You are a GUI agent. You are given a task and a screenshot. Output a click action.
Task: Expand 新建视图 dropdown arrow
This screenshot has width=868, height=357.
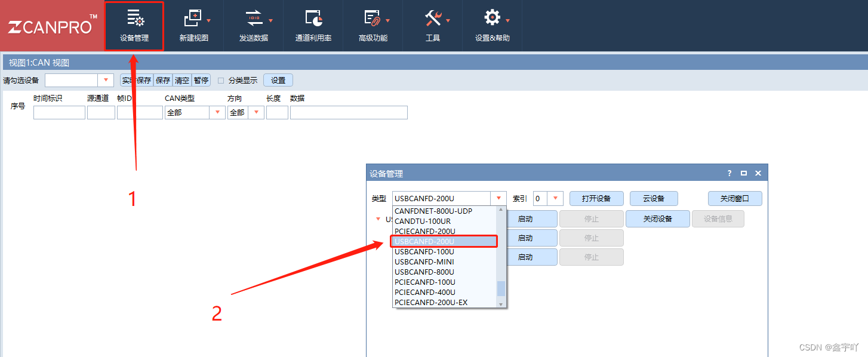click(x=208, y=20)
